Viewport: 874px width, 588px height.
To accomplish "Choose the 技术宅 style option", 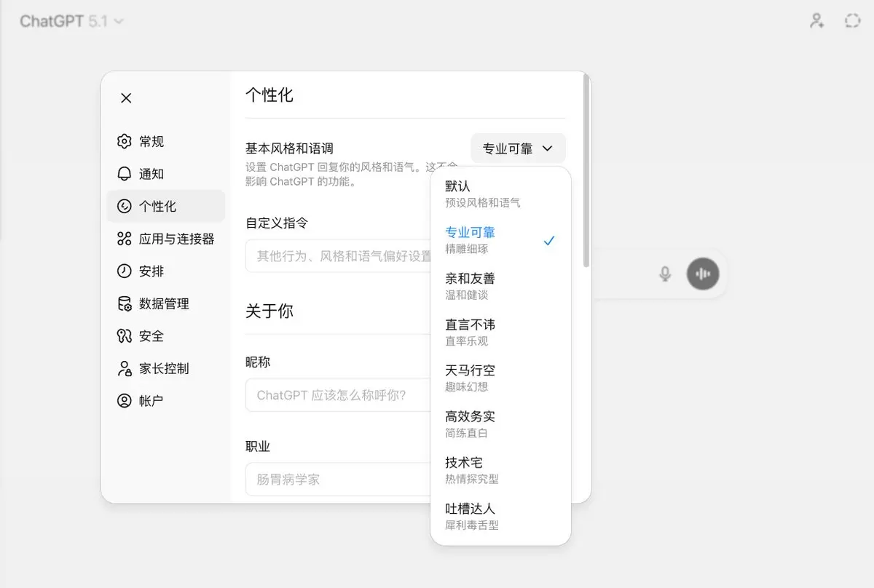I will [501, 470].
